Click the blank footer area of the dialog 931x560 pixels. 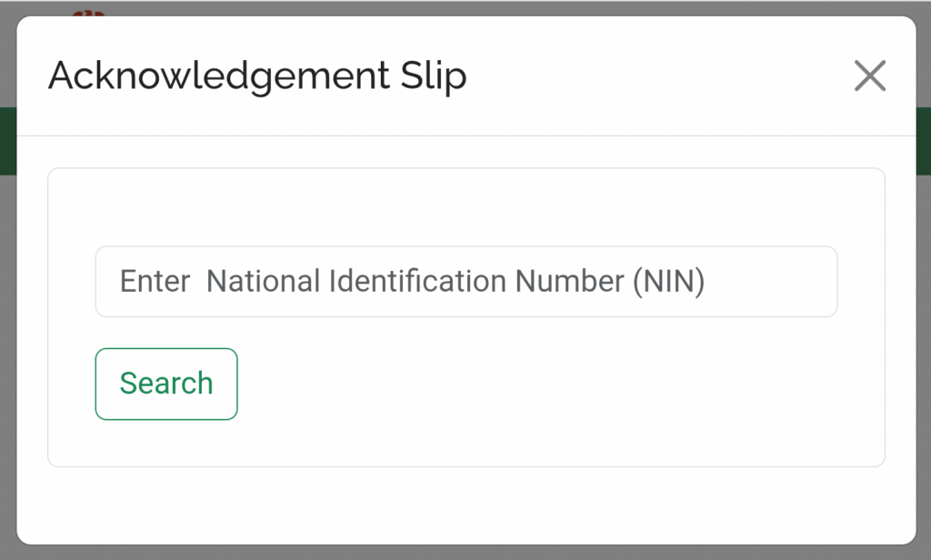466,505
